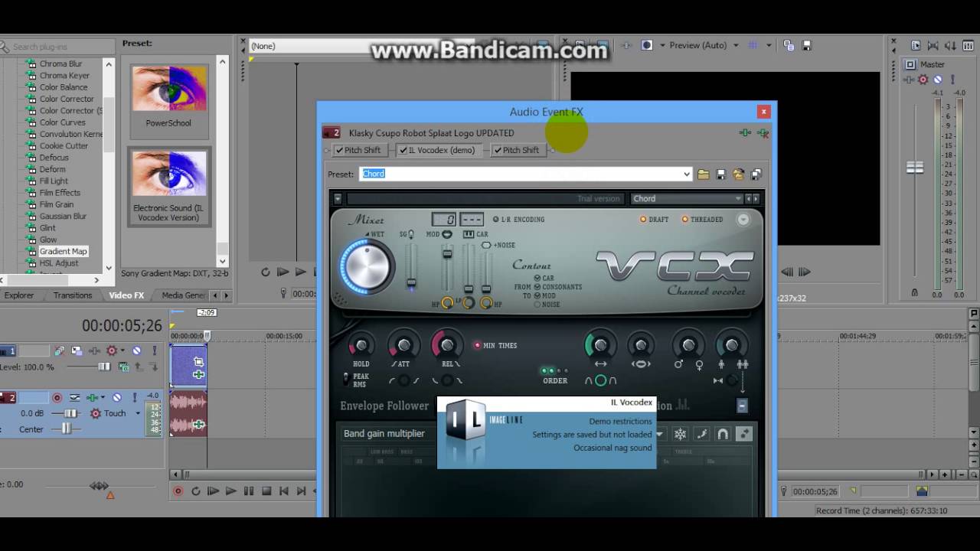Save preset using floppy disk icon
This screenshot has height=551, width=980.
pyautogui.click(x=720, y=174)
